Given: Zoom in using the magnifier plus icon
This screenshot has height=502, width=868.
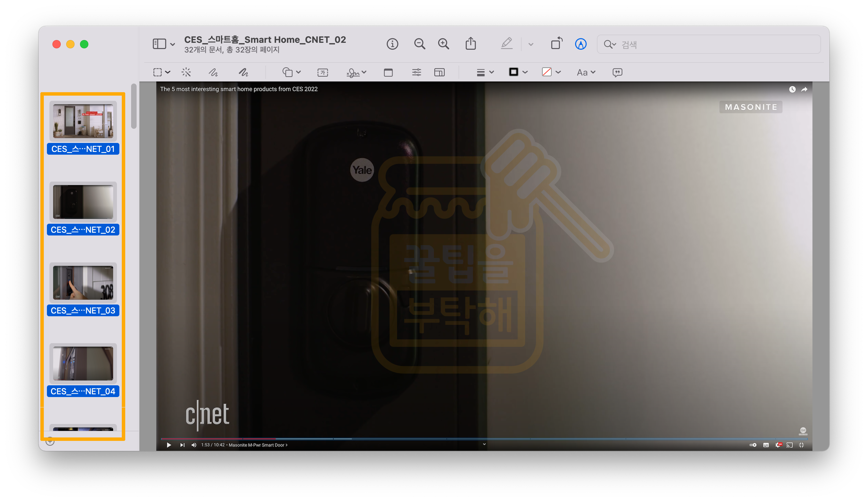Looking at the screenshot, I should coord(443,44).
